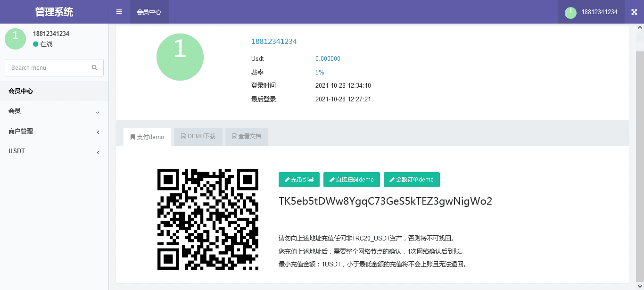Switch to the 支付demo tab
Viewport: 644px width, 290px height.
(x=147, y=137)
